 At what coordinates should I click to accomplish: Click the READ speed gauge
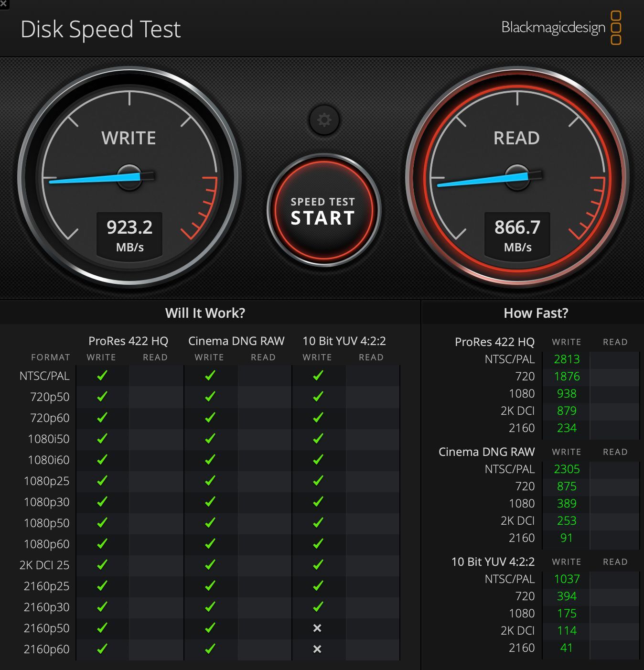(x=517, y=177)
